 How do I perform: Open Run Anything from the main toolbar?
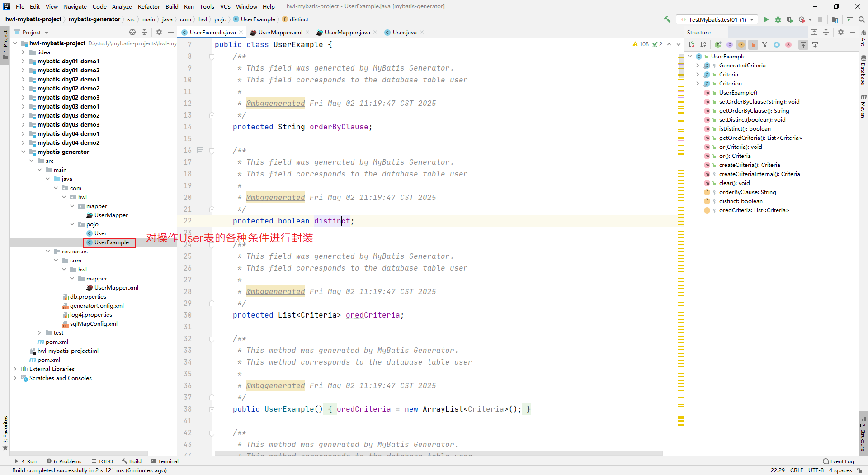(x=850, y=19)
